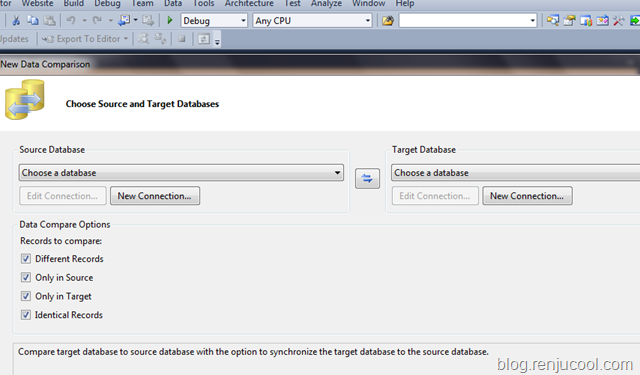Click Source Database New Connection button
The width and height of the screenshot is (640, 375).
coord(155,196)
